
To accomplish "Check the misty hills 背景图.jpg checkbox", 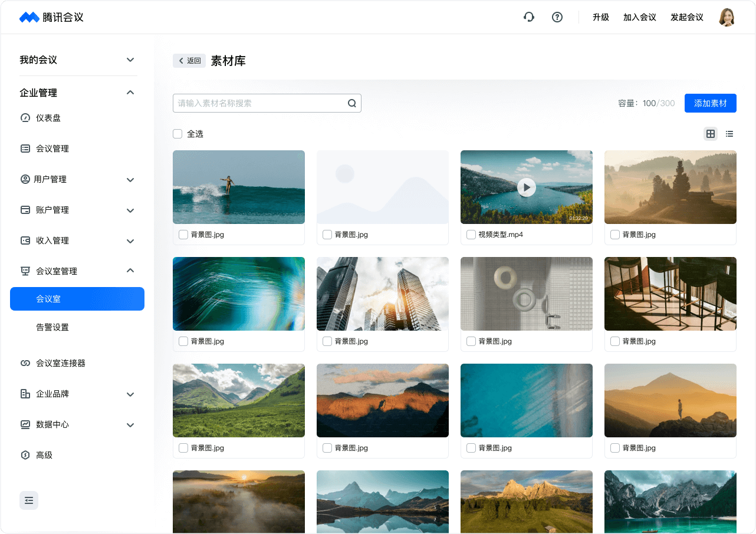I will click(615, 235).
